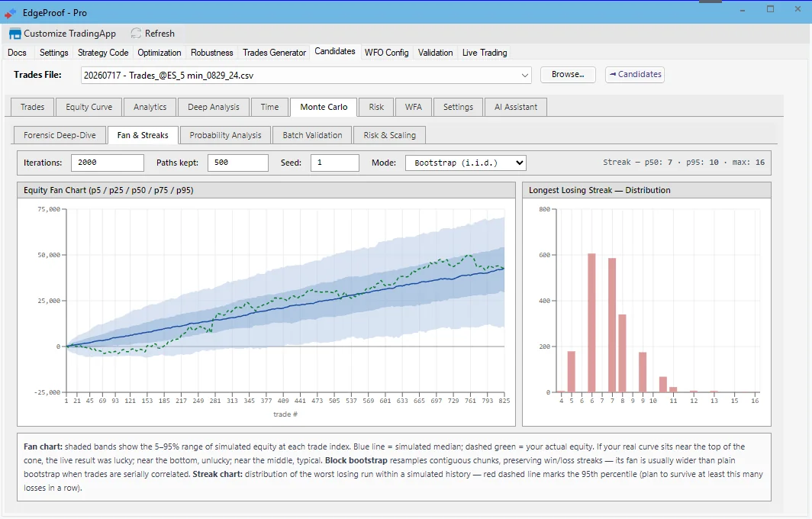
Task: Click the Candidates button next to Browse
Action: (635, 75)
